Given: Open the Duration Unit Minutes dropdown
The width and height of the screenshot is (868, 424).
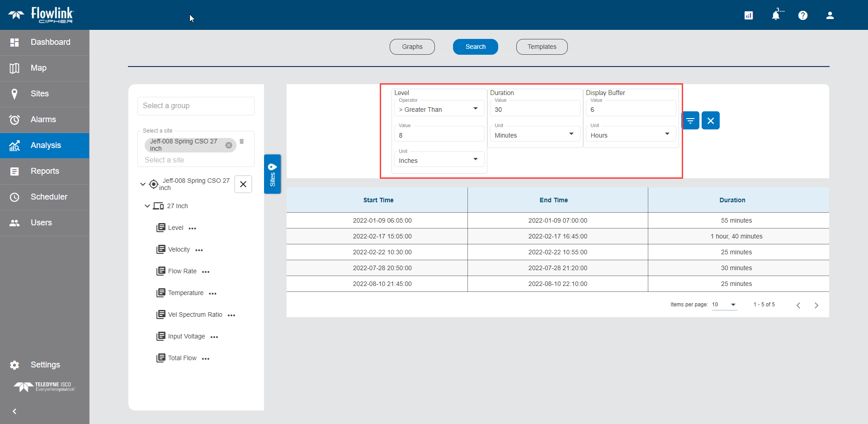Looking at the screenshot, I should tap(534, 135).
